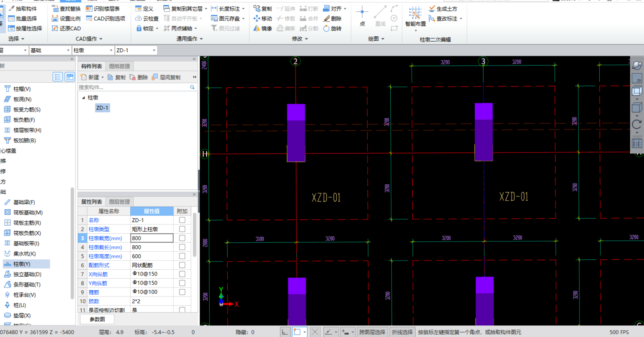Screen dimensions: 644x337
Task: Open the 参数图 button
Action: click(97, 319)
